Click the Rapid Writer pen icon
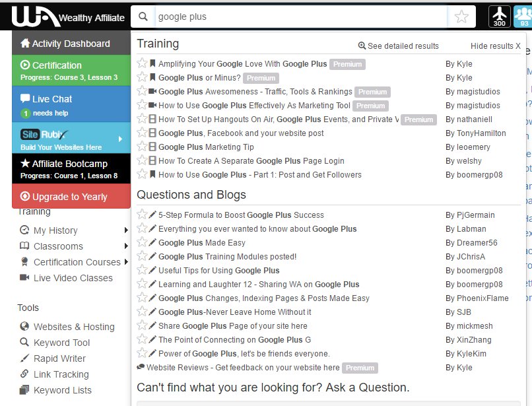This screenshot has height=406, width=532. (24, 358)
